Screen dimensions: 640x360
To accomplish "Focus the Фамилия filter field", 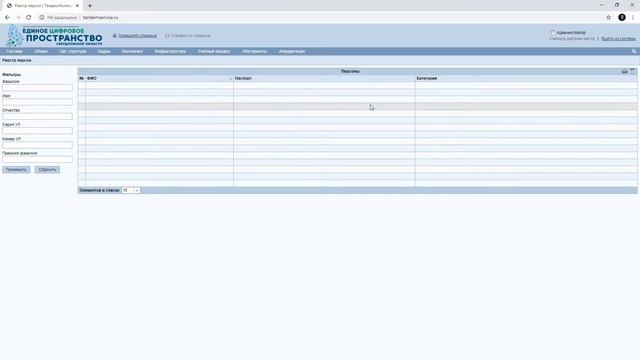I will point(37,88).
